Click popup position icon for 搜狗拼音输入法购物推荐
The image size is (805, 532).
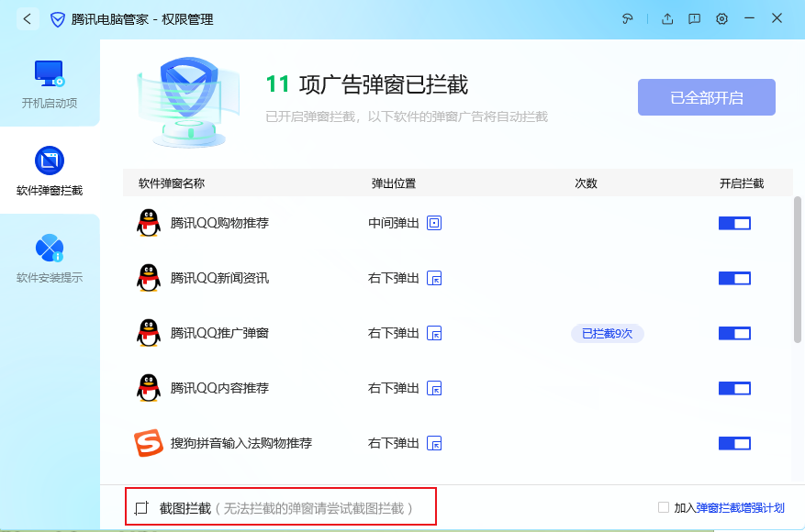click(434, 443)
